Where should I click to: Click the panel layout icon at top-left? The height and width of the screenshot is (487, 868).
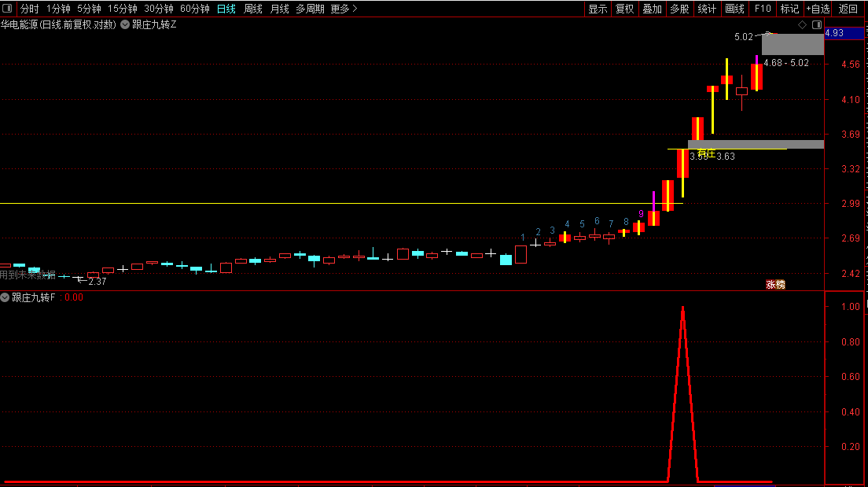[7, 9]
